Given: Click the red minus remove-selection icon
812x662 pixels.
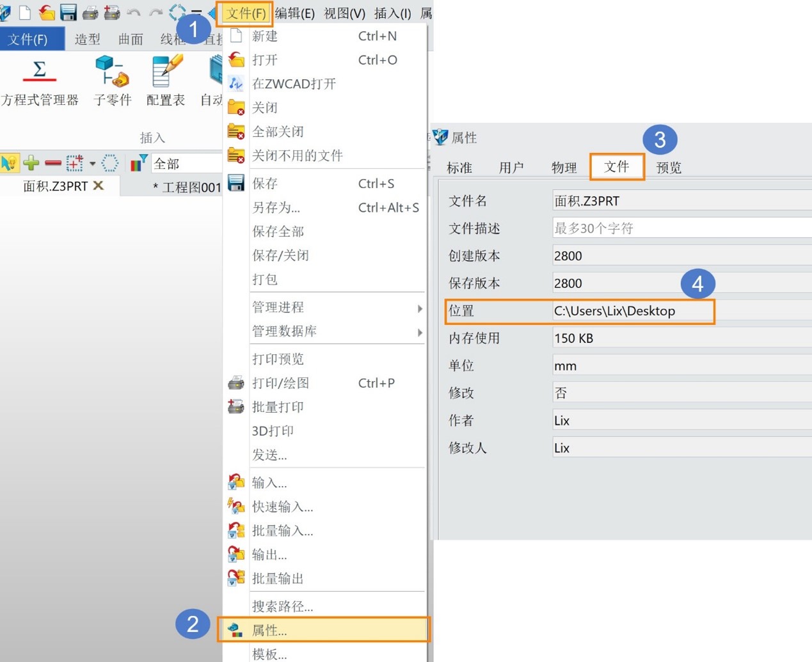Looking at the screenshot, I should pyautogui.click(x=53, y=164).
